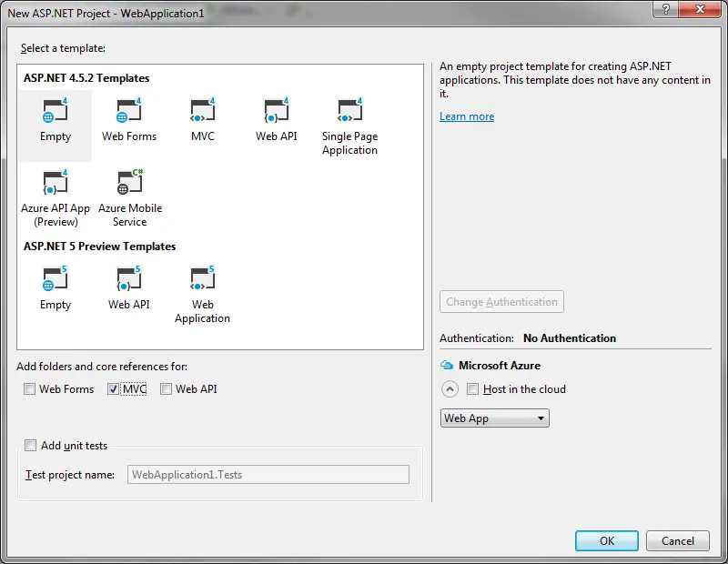Screen dimensions: 728x564
Task: Select the ASP.NET 5 Web Application template
Action: (x=202, y=281)
